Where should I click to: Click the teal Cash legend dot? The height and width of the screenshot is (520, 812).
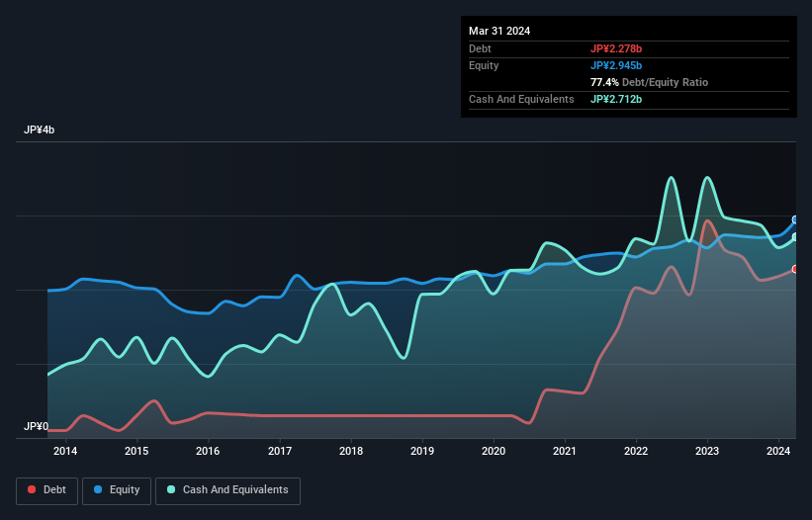pos(171,489)
